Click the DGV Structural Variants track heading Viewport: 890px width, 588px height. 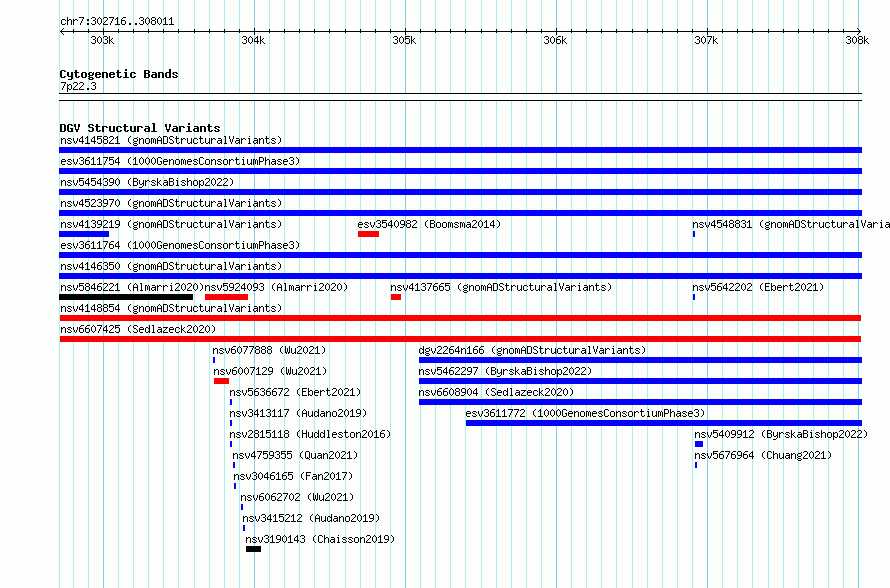(140, 128)
